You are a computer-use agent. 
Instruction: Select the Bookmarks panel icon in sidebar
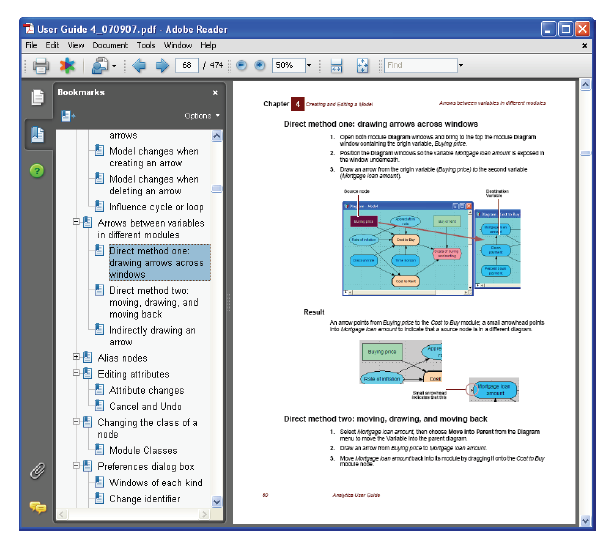(37, 134)
